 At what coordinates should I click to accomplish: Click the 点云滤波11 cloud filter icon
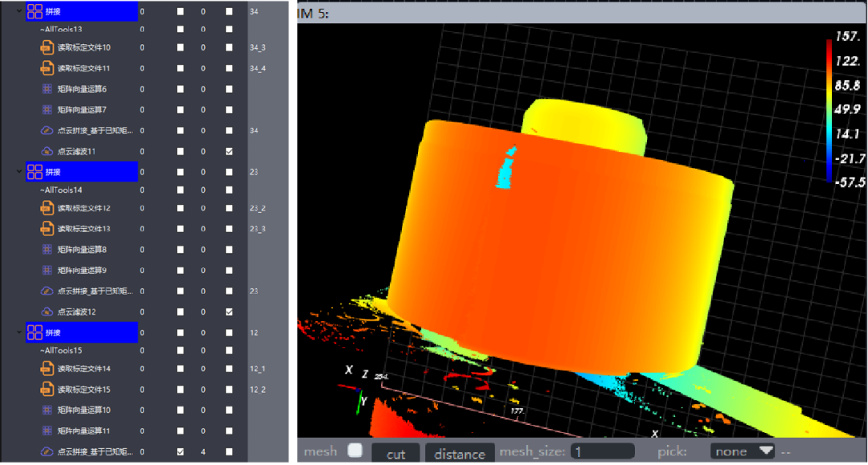click(x=47, y=151)
